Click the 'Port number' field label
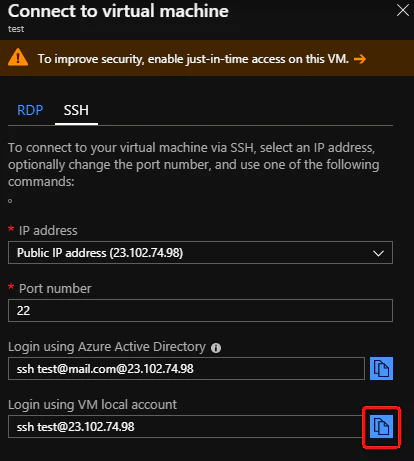 pos(55,288)
